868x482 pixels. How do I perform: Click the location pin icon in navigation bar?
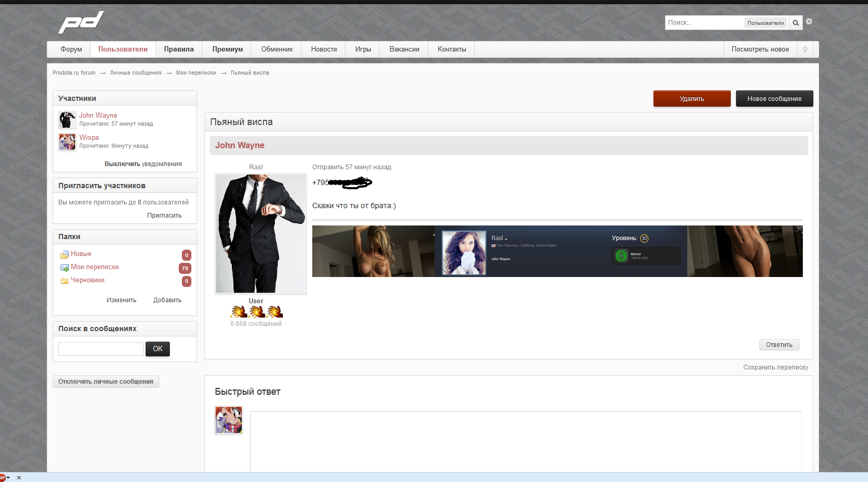[x=805, y=49]
